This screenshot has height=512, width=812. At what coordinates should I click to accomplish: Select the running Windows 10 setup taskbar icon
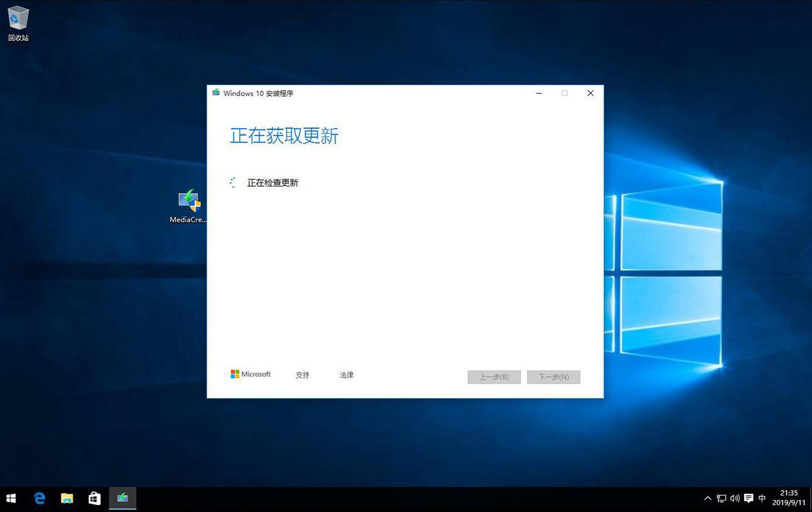(122, 498)
